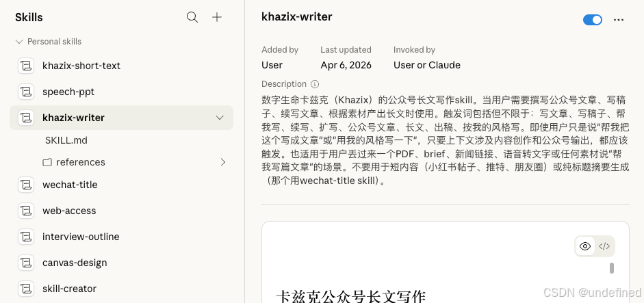Click the 卡兹克公众号长文写作 heading
Viewport: 644px width, 303px height.
(x=351, y=297)
